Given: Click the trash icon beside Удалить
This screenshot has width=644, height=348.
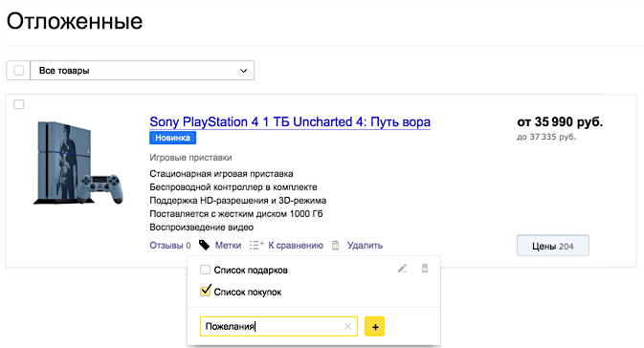Looking at the screenshot, I should pyautogui.click(x=336, y=246).
